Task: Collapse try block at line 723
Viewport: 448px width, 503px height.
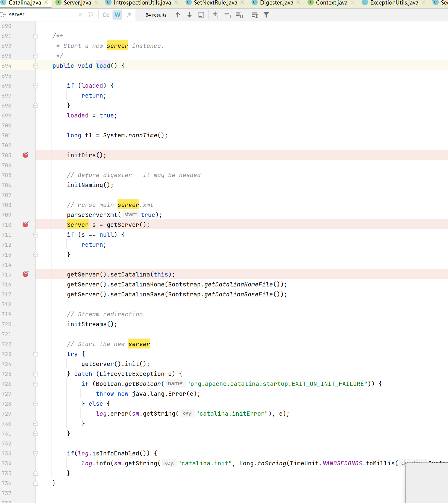Action: pyautogui.click(x=36, y=354)
